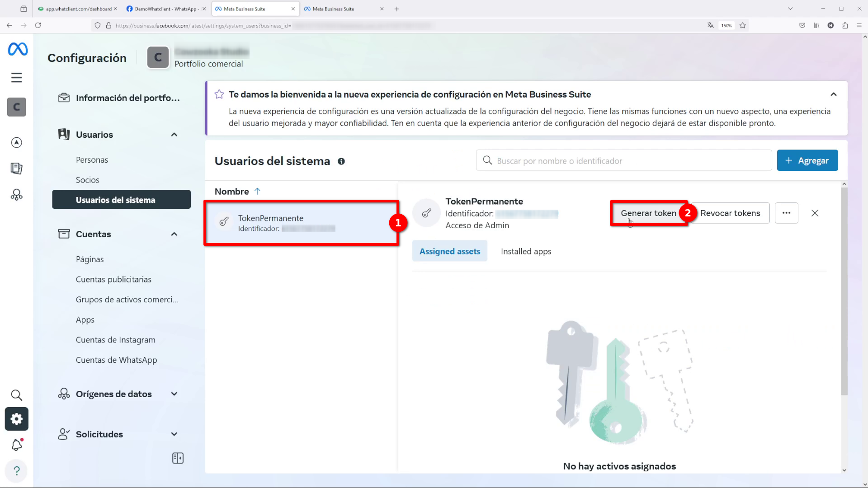868x488 pixels.
Task: Click the search magnifier in left rail
Action: click(x=17, y=395)
